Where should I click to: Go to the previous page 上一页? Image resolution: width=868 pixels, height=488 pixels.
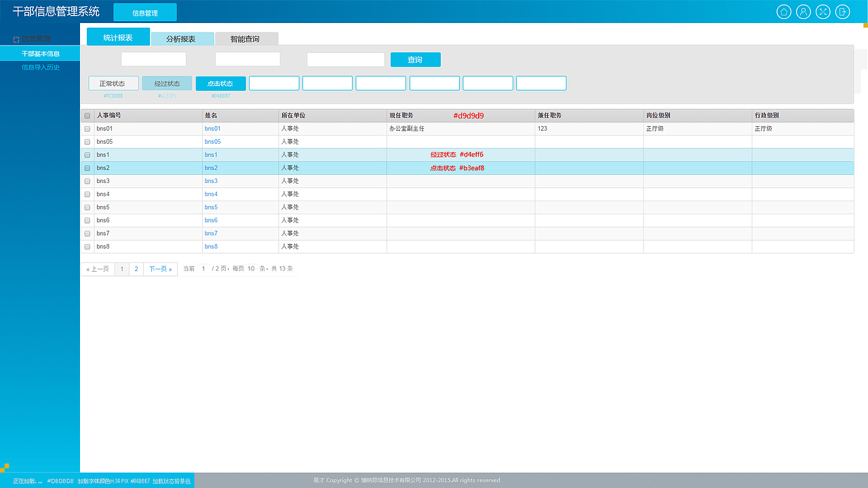pos(98,269)
